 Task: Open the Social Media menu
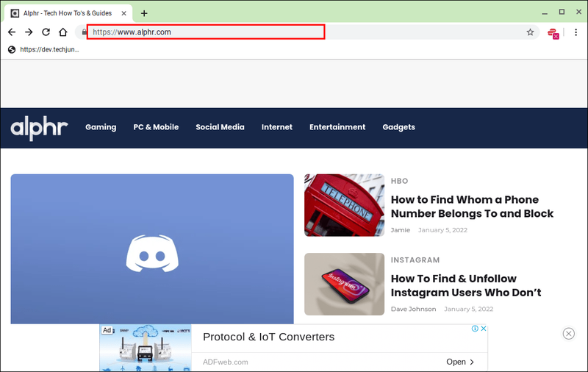(220, 127)
